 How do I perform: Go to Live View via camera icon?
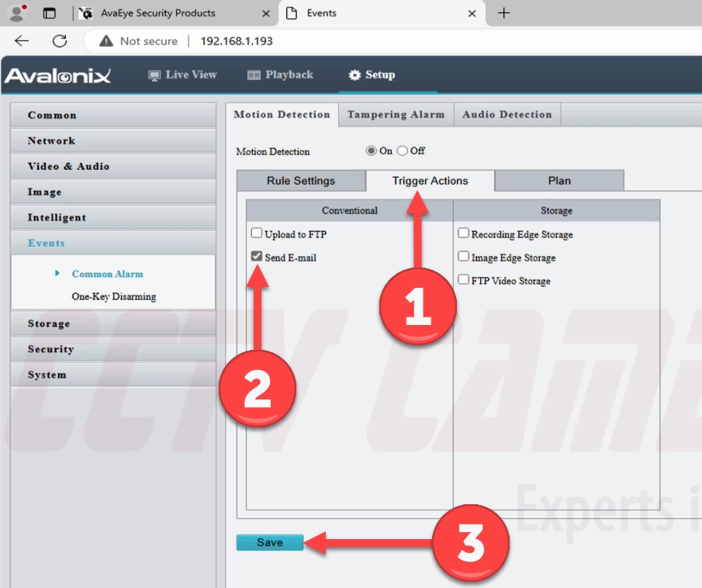pyautogui.click(x=154, y=75)
